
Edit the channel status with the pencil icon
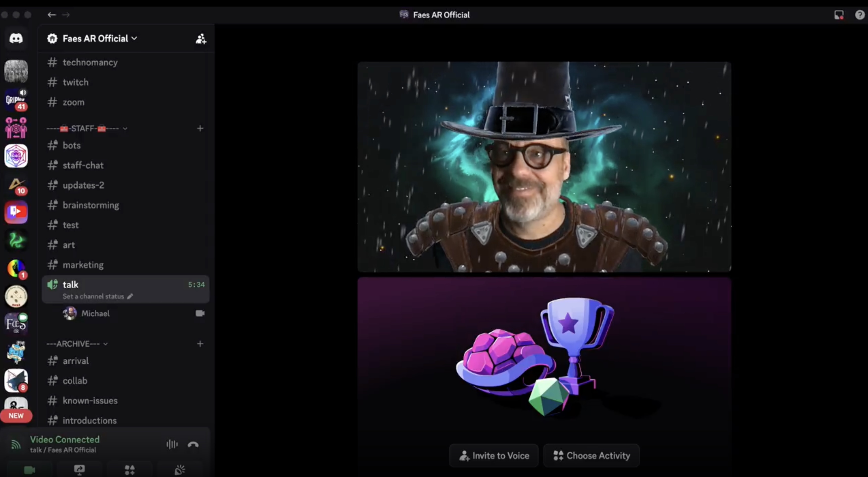[x=130, y=296]
